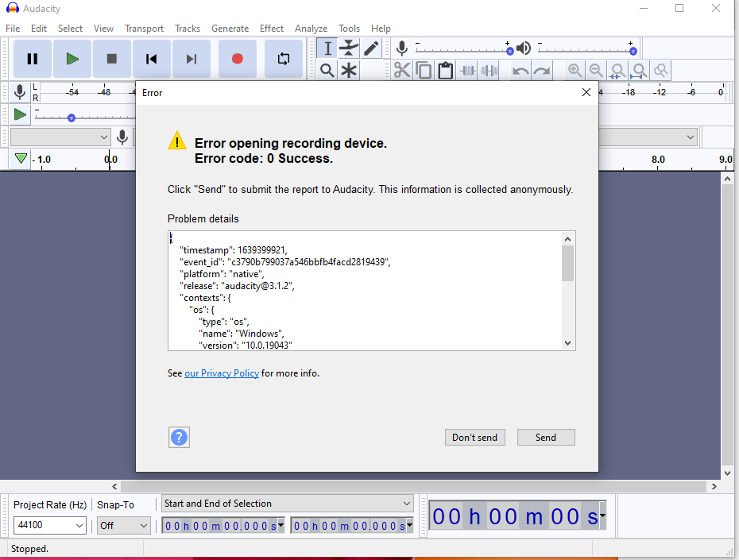The height and width of the screenshot is (560, 739).
Task: Open the File menu
Action: pyautogui.click(x=13, y=29)
